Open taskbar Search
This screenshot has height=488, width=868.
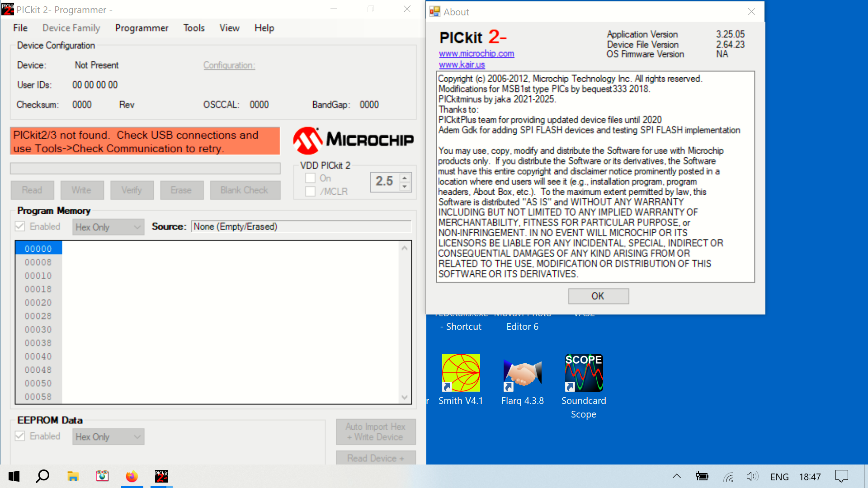pos(42,476)
